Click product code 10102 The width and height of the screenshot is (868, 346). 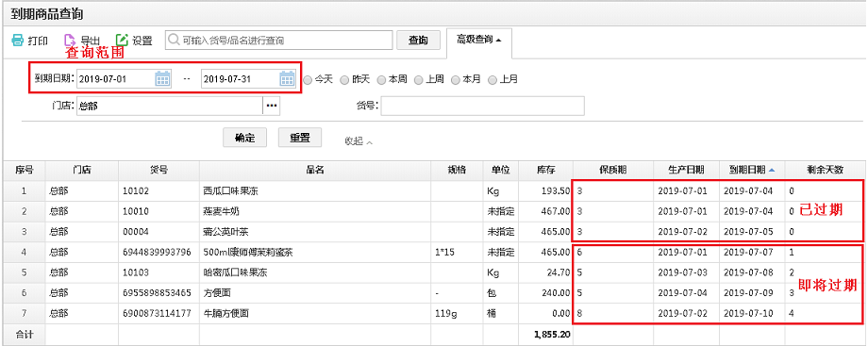(136, 191)
